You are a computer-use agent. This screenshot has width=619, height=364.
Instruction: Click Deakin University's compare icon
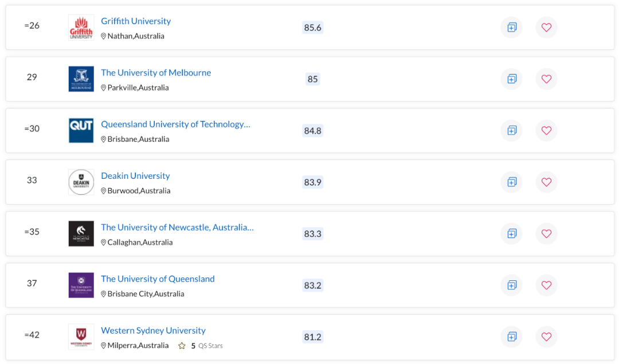511,182
